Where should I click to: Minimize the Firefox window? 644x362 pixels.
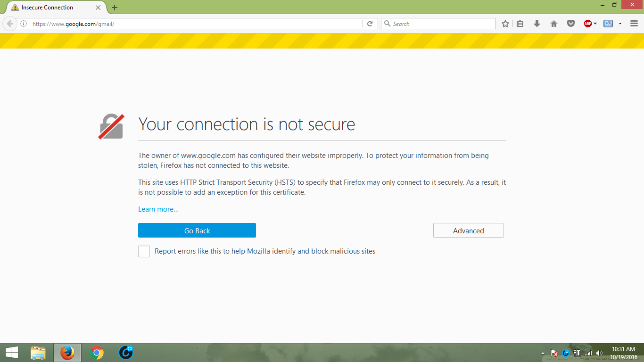tap(603, 4)
